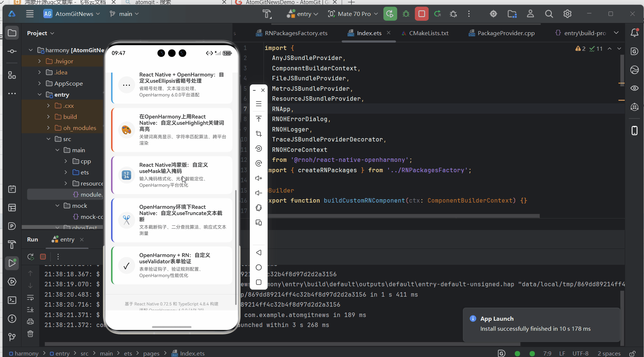Collapse the mock folder

[57, 206]
